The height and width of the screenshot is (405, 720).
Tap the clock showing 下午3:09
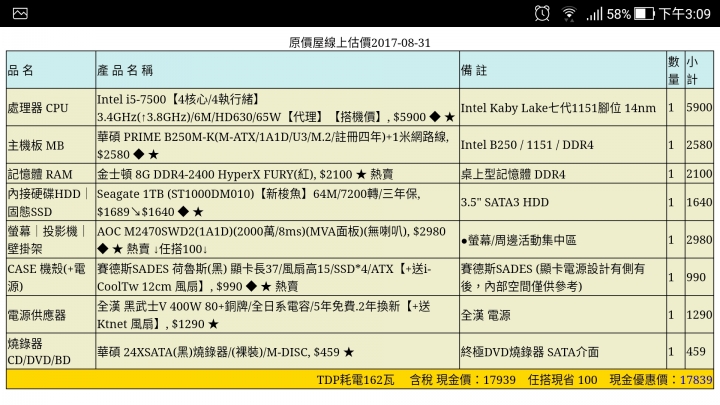685,14
